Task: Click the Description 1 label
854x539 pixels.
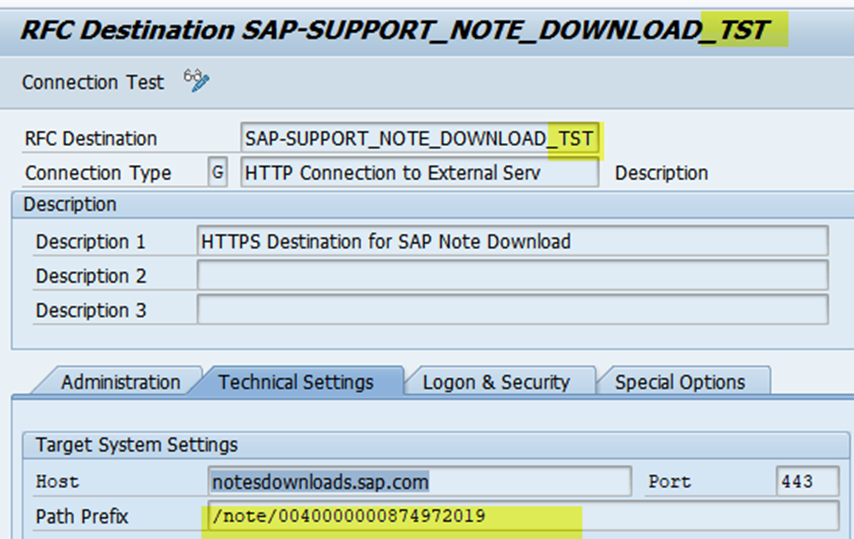Action: pos(90,241)
